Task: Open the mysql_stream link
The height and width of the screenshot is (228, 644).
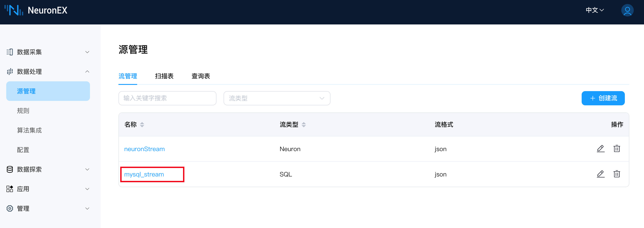Action: [x=144, y=174]
